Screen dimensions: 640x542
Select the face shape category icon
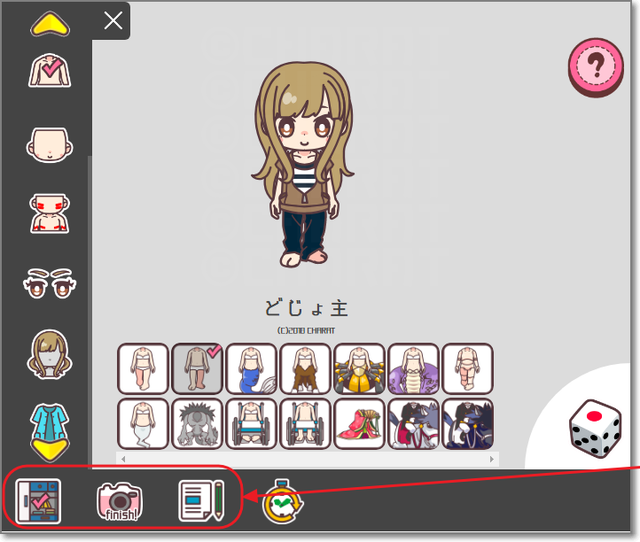click(x=47, y=142)
